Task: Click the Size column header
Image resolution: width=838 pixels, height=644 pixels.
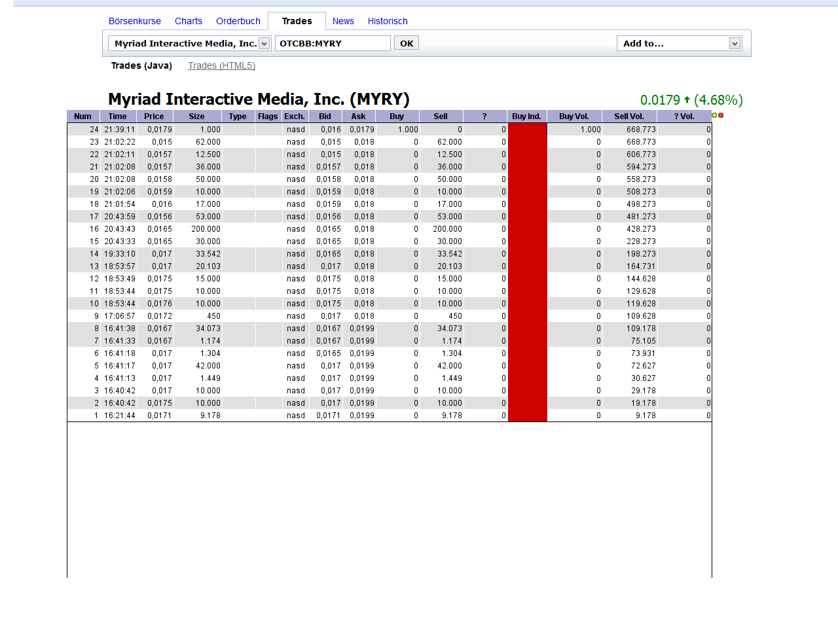Action: click(x=196, y=116)
